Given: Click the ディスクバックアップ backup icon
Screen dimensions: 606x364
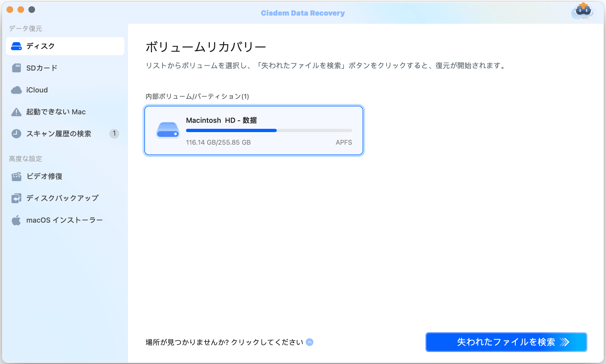Looking at the screenshot, I should [x=16, y=198].
